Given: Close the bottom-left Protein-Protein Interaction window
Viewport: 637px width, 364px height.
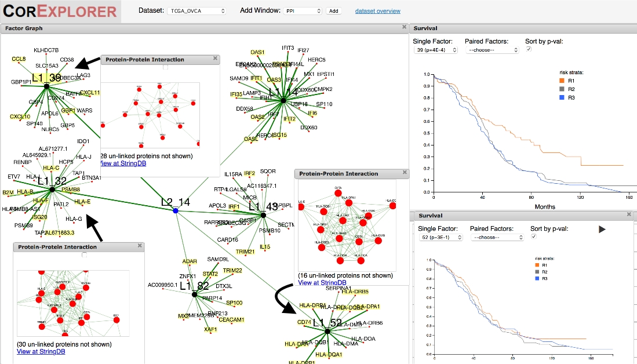Looking at the screenshot, I should pyautogui.click(x=140, y=245).
